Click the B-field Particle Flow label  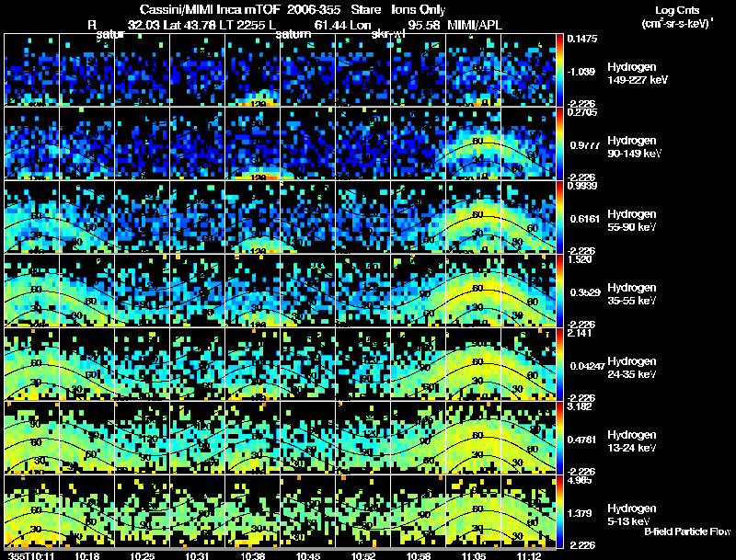pyautogui.click(x=687, y=531)
